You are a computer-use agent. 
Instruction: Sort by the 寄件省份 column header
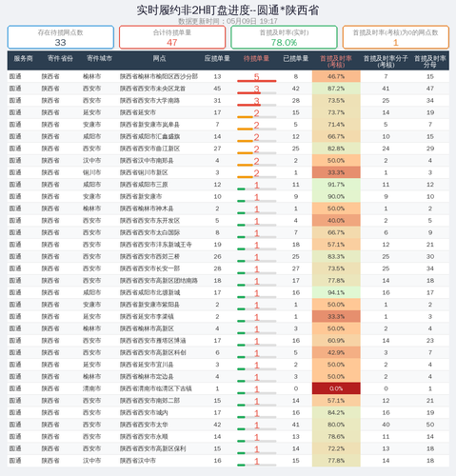pyautogui.click(x=60, y=59)
